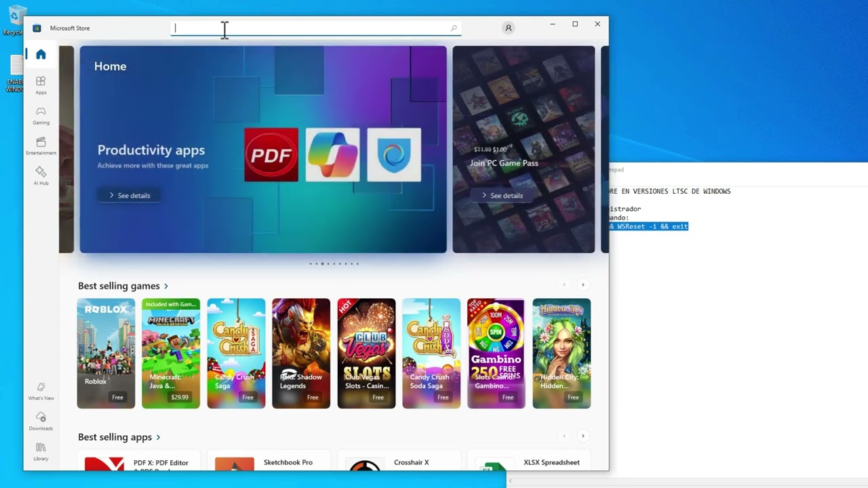Open the Entertainment section
The height and width of the screenshot is (488, 868).
click(x=41, y=146)
